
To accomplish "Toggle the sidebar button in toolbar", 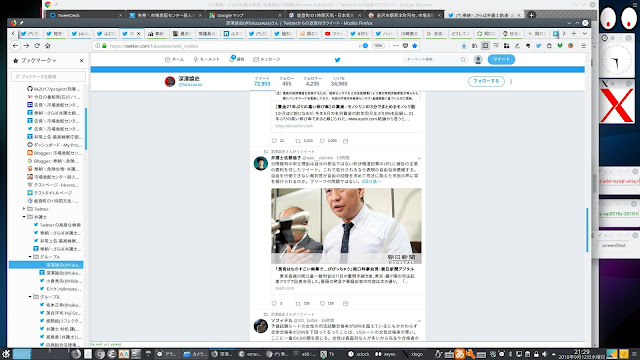I will [x=485, y=46].
